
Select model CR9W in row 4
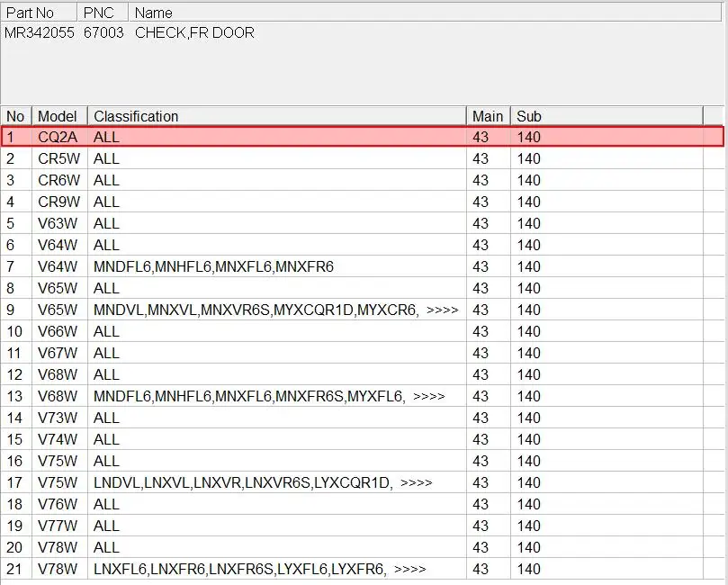click(x=59, y=202)
